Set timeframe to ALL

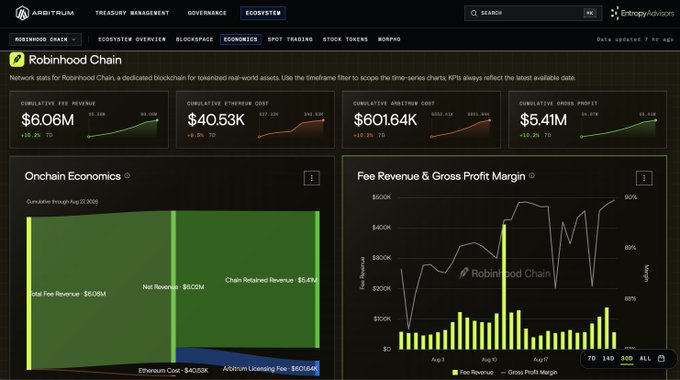click(645, 359)
